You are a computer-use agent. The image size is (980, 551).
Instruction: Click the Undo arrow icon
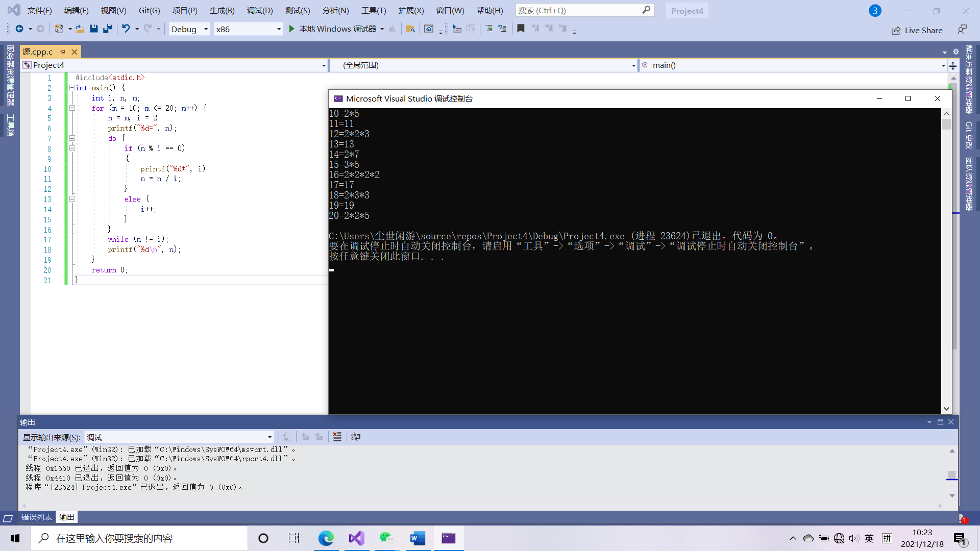[126, 29]
